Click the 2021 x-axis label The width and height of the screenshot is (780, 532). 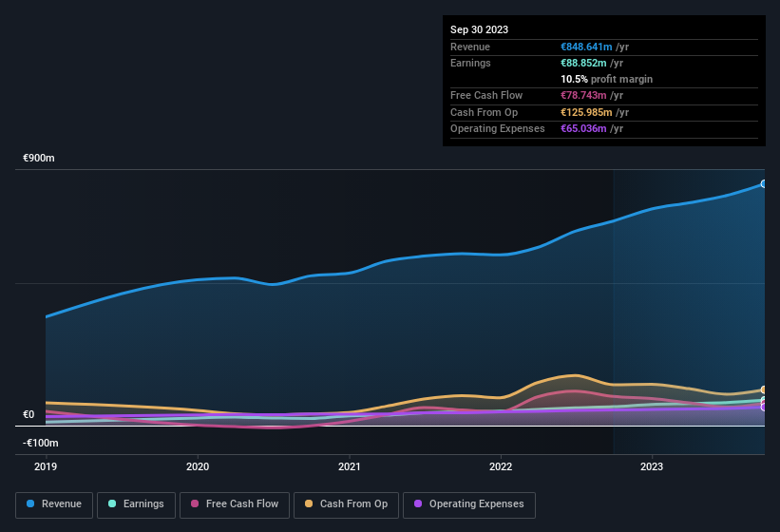click(x=350, y=466)
